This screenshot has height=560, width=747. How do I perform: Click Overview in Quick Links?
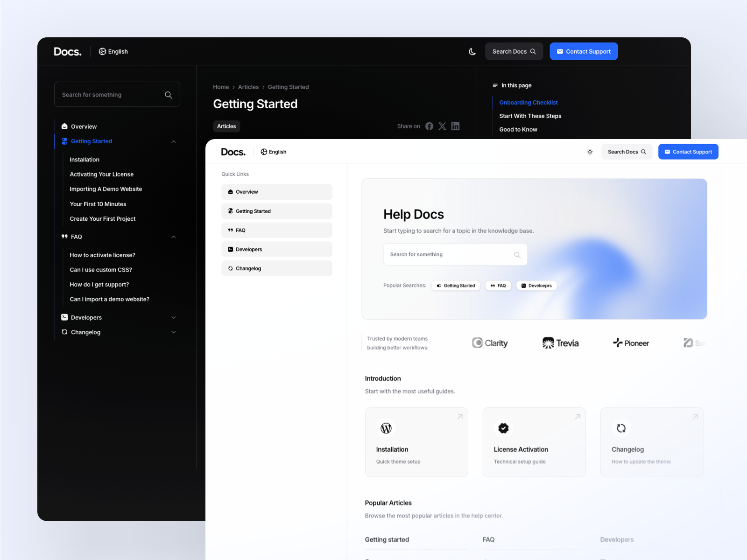(x=277, y=192)
